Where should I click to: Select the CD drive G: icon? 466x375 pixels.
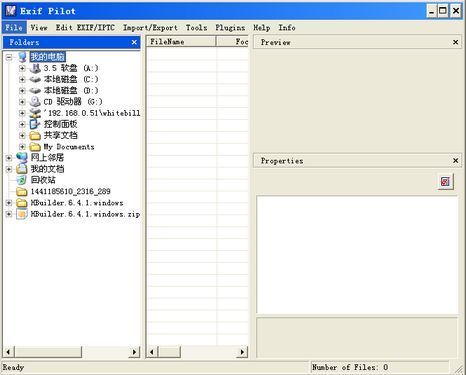(35, 102)
